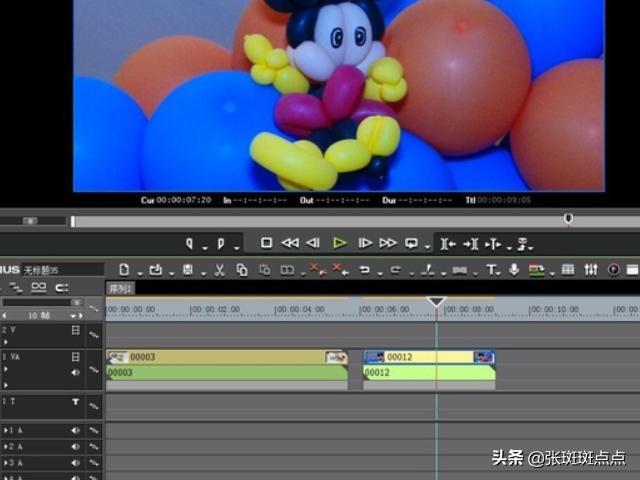640x480 pixels.
Task: Paste at cursor icon
Action: (264, 270)
